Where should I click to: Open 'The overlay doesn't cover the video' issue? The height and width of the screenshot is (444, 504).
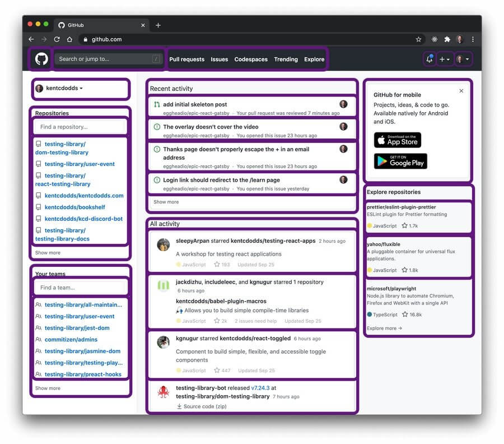tap(211, 127)
